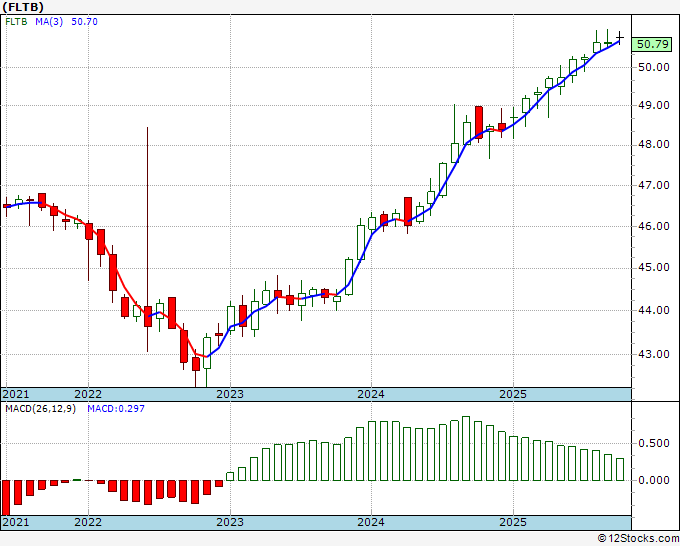
Task: Click the 47.00 price axis label
Action: (653, 185)
